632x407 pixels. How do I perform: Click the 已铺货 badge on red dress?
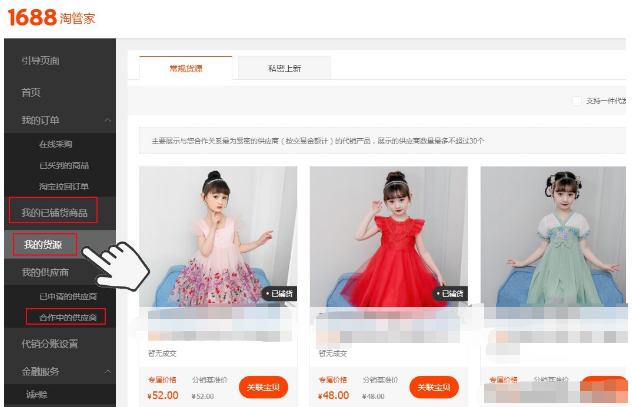point(450,294)
